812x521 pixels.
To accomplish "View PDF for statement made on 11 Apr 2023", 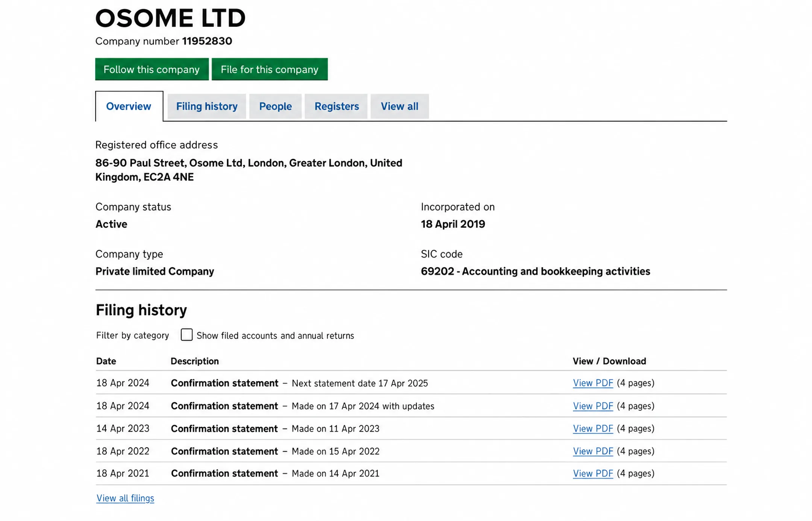I will (593, 429).
